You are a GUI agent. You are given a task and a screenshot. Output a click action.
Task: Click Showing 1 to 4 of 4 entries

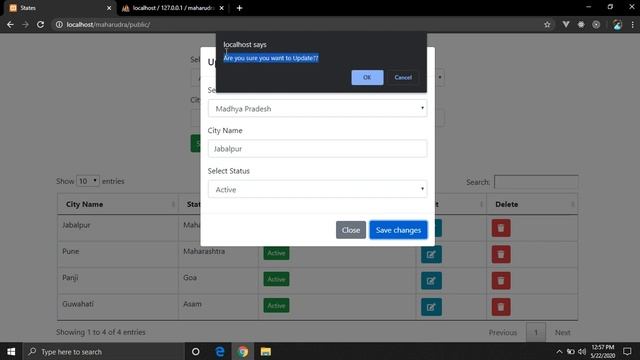point(101,332)
